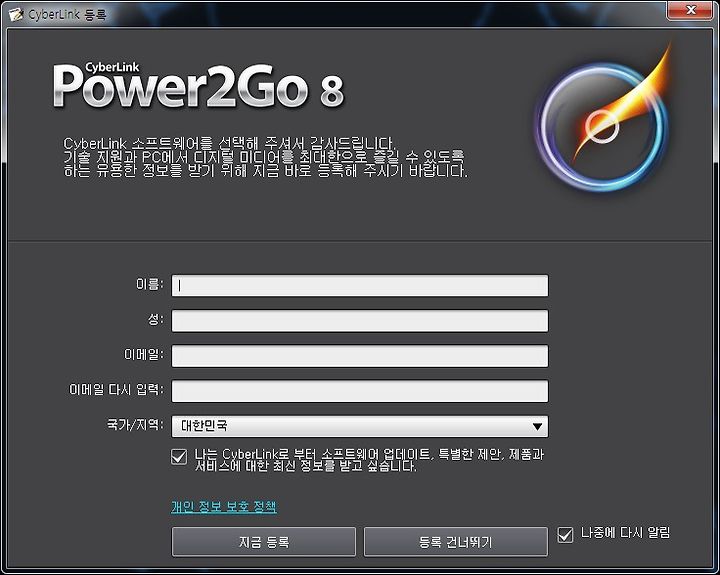Click the newsletter opt-in description text
Viewport: 720px width, 575px height.
coord(369,460)
